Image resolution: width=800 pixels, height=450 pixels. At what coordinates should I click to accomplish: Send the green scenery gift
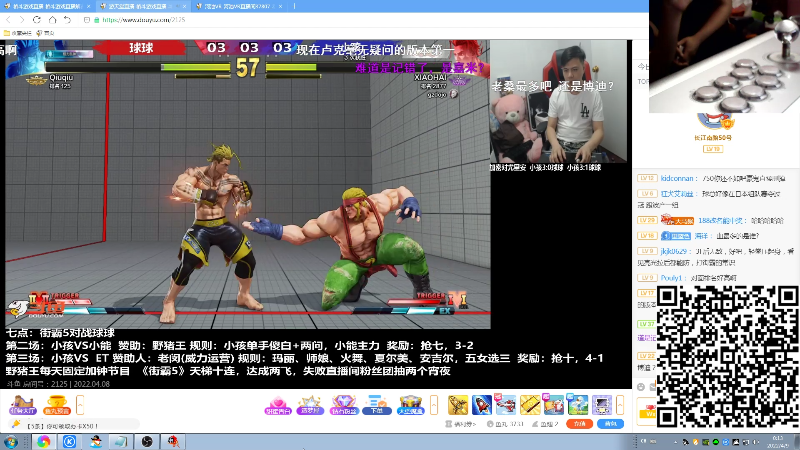click(x=578, y=405)
